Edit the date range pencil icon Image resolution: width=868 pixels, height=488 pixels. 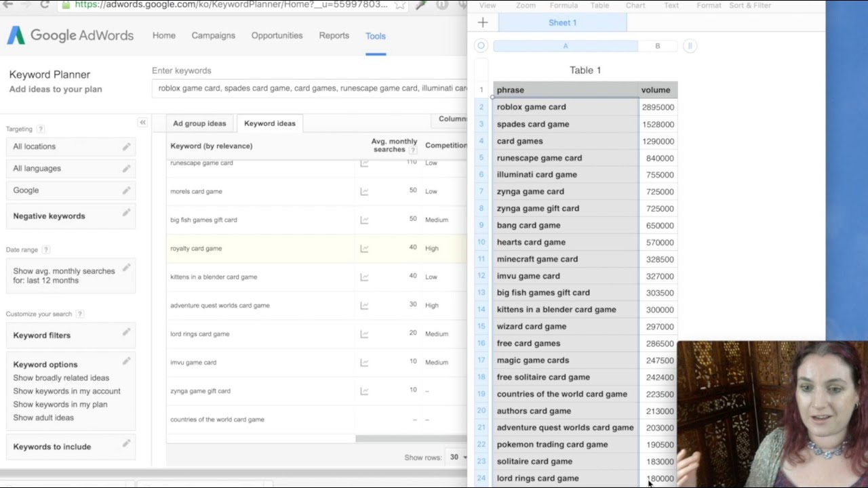click(x=126, y=269)
